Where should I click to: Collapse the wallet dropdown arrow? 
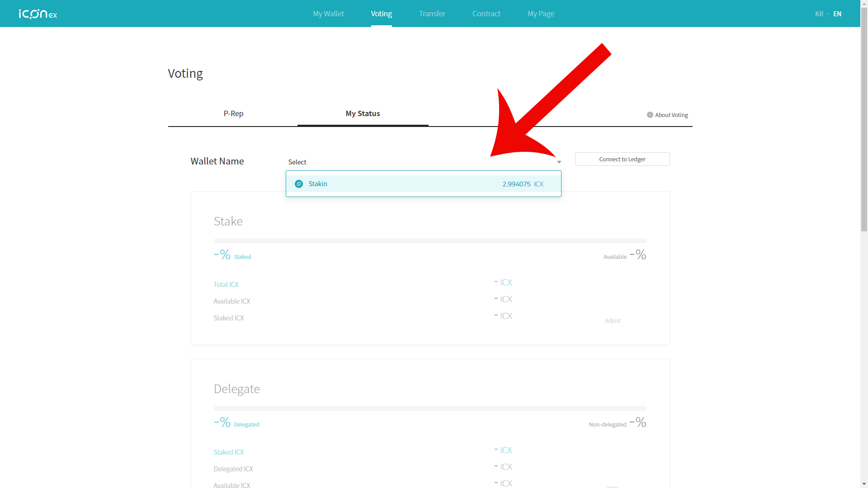(559, 162)
